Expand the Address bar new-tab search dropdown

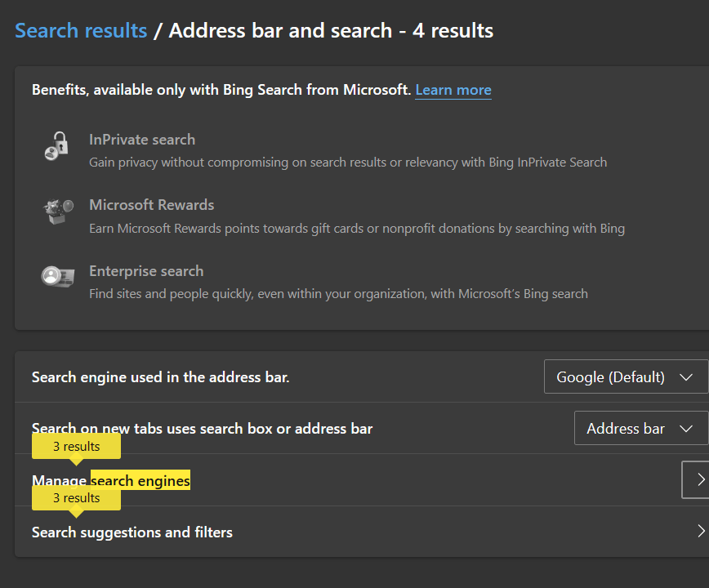click(640, 428)
